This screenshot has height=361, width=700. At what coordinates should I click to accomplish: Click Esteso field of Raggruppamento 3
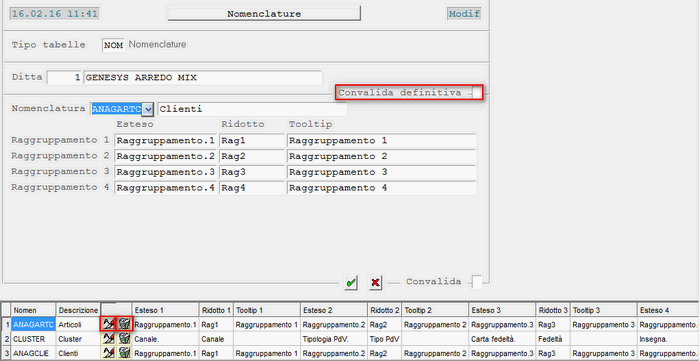tap(166, 172)
